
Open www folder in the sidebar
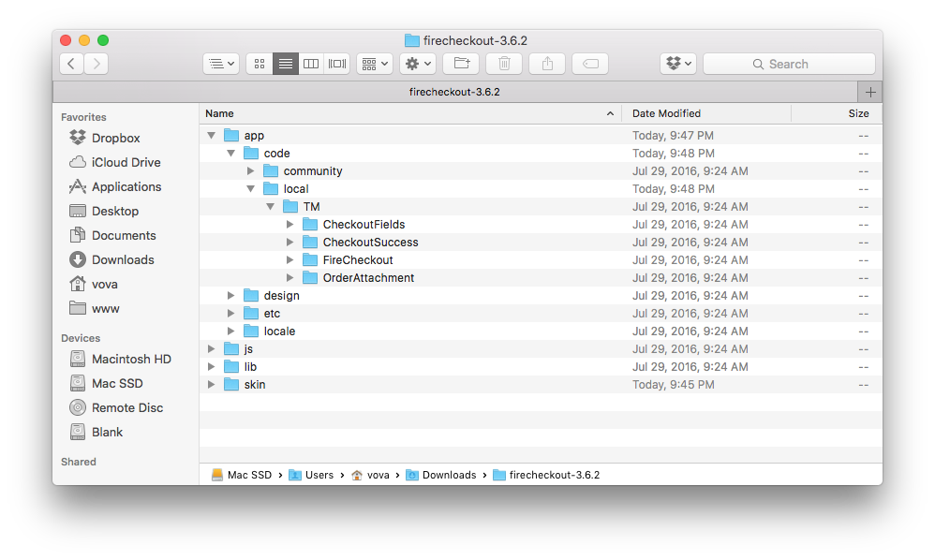[95, 309]
